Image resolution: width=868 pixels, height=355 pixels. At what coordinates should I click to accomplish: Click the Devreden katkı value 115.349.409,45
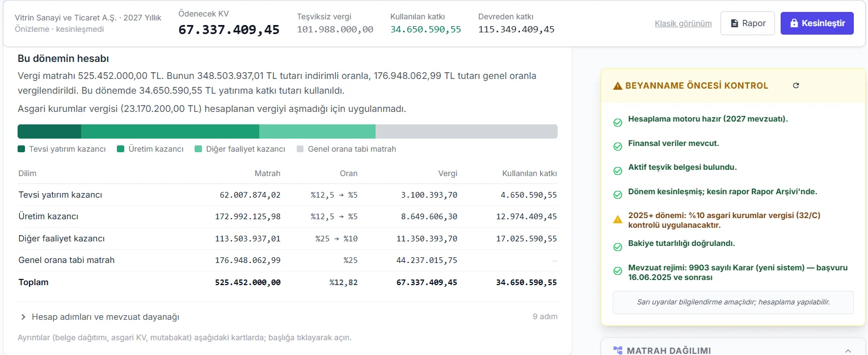point(516,30)
